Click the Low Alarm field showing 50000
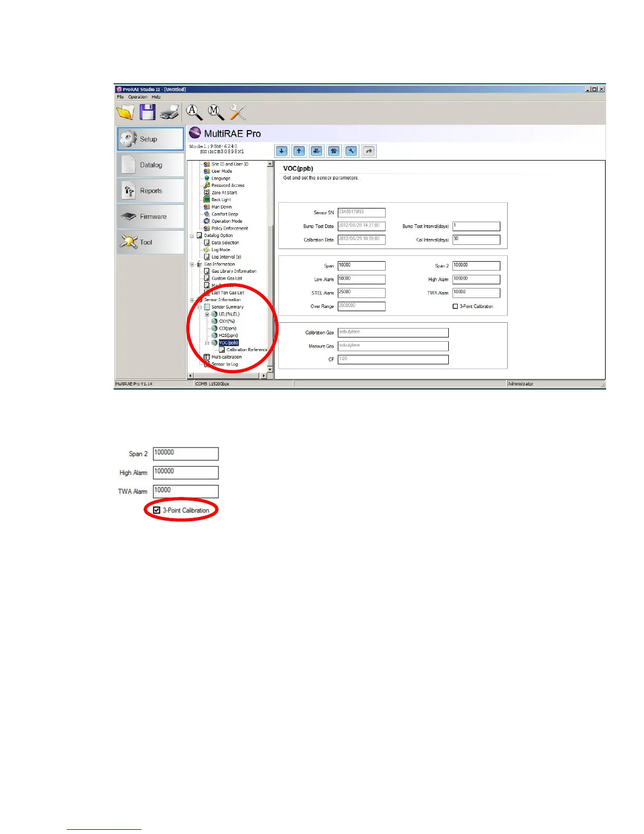Image resolution: width=644 pixels, height=834 pixels. [361, 280]
